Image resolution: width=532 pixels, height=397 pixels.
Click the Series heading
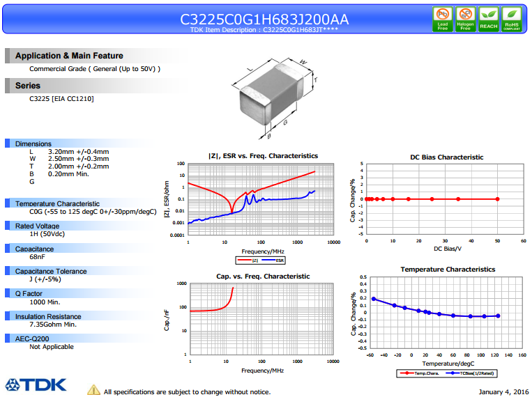coord(28,86)
